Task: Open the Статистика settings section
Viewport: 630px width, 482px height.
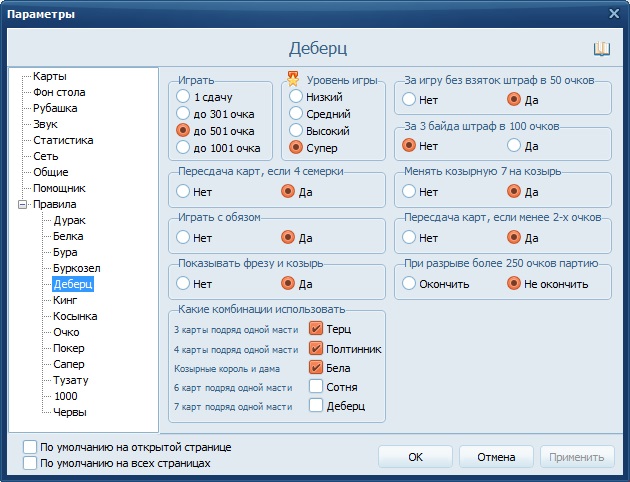Action: pyautogui.click(x=62, y=140)
